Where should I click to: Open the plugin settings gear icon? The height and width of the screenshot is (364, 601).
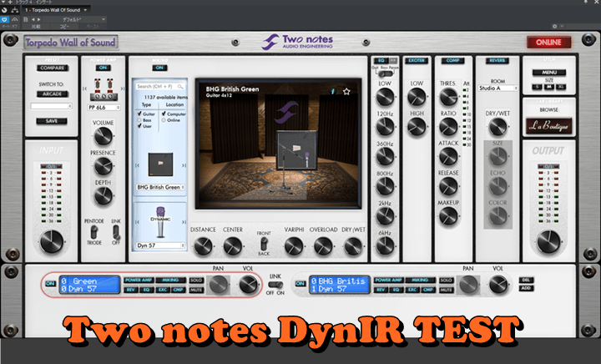click(554, 27)
